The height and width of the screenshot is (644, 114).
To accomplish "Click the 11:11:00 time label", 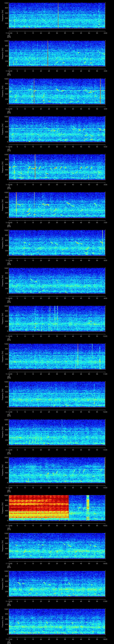I will (x=9, y=412).
